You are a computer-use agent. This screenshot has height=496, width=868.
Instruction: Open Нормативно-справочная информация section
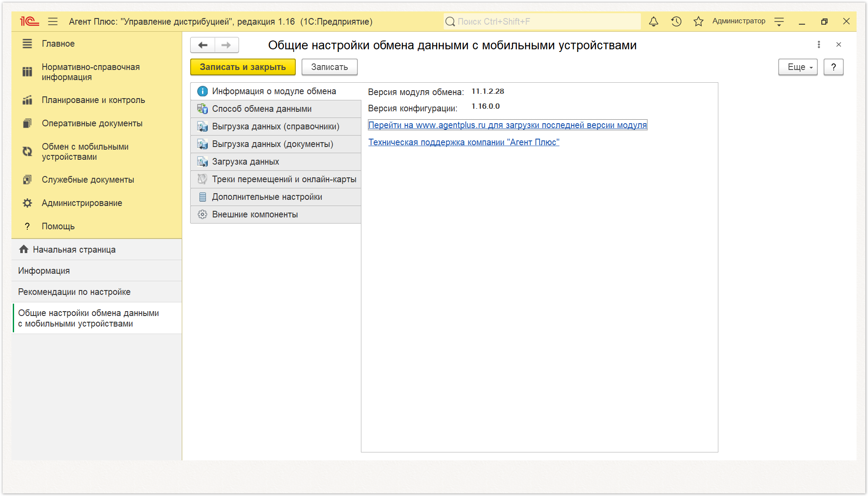click(96, 72)
